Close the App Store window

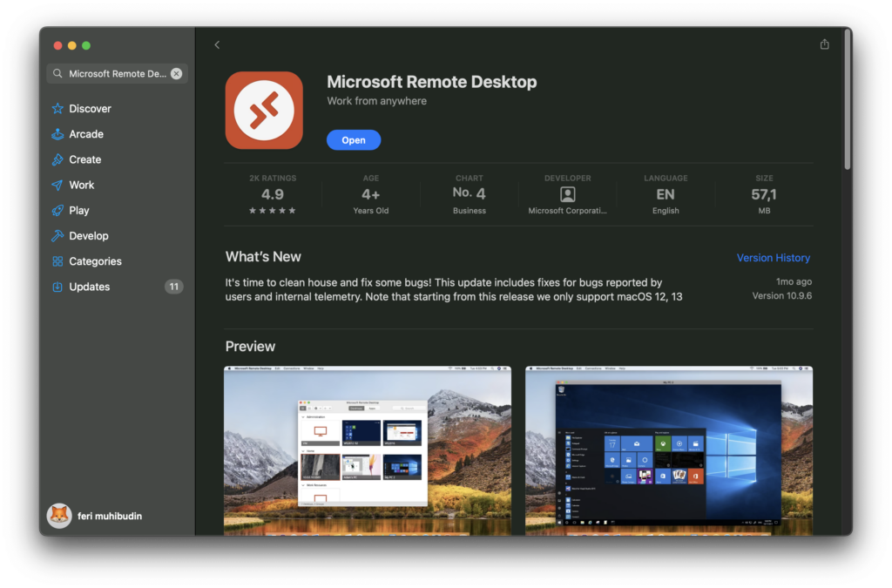[58, 45]
